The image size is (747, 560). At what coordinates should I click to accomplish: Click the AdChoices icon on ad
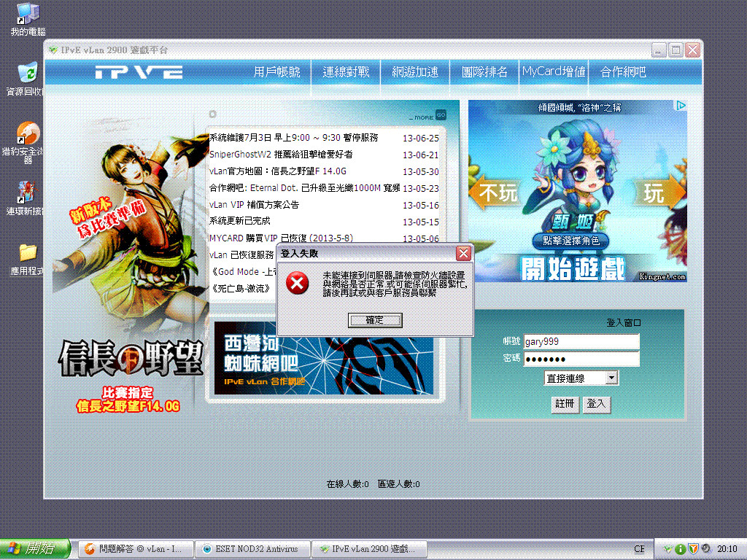point(681,105)
